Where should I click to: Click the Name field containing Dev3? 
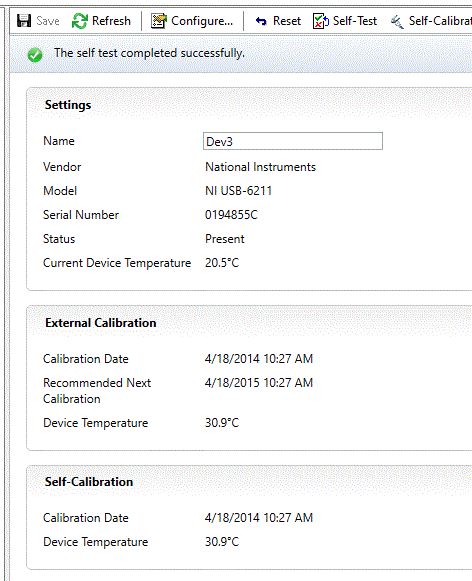293,141
